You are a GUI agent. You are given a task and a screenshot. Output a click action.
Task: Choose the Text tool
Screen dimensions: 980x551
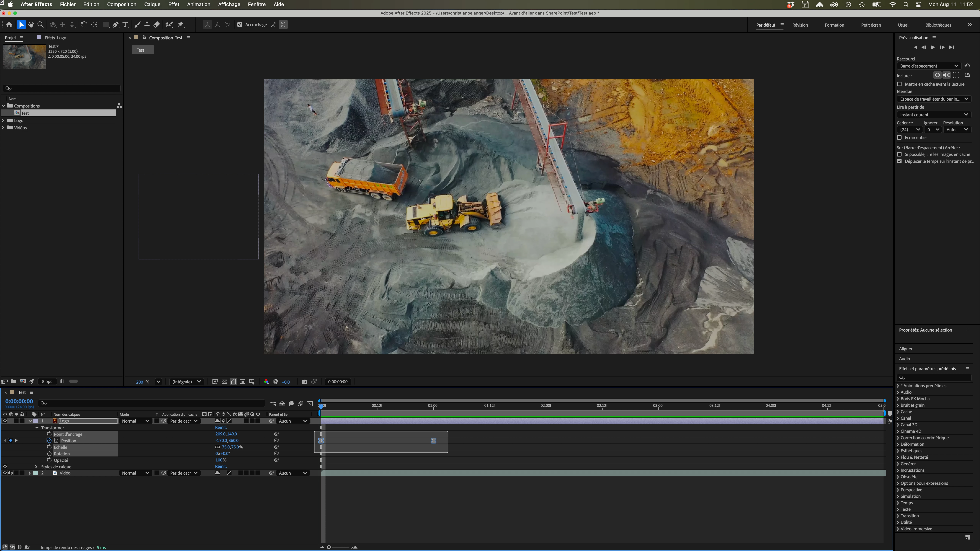(125, 25)
